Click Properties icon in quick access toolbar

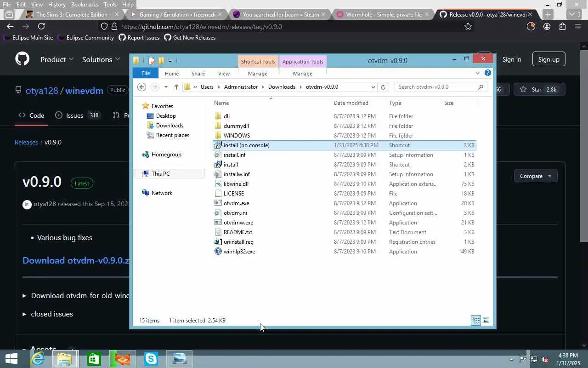(x=151, y=60)
